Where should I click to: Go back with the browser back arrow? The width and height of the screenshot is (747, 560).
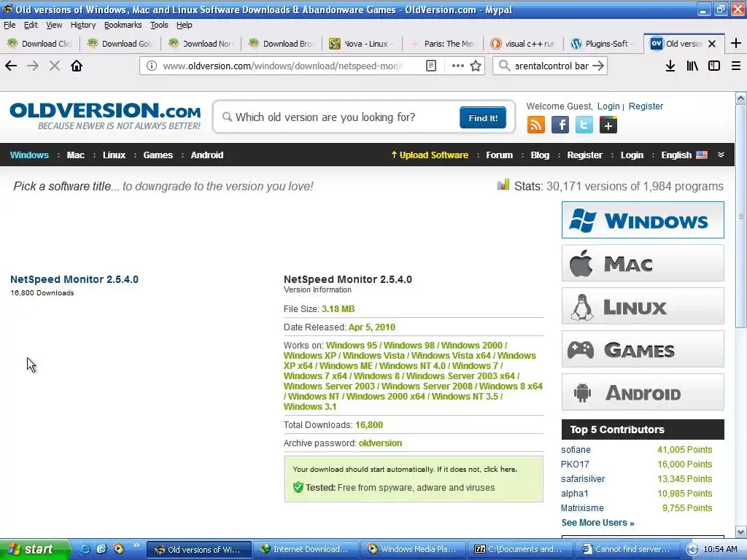click(11, 66)
